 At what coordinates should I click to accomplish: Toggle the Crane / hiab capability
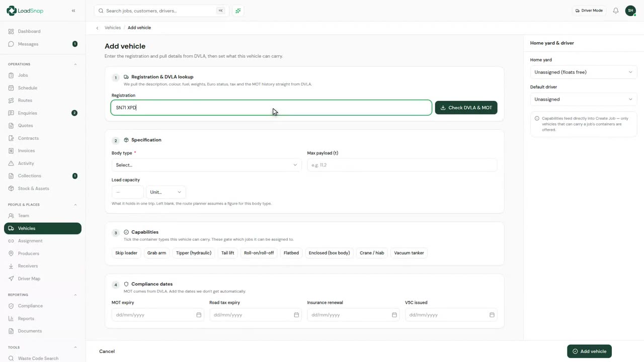coord(372,253)
